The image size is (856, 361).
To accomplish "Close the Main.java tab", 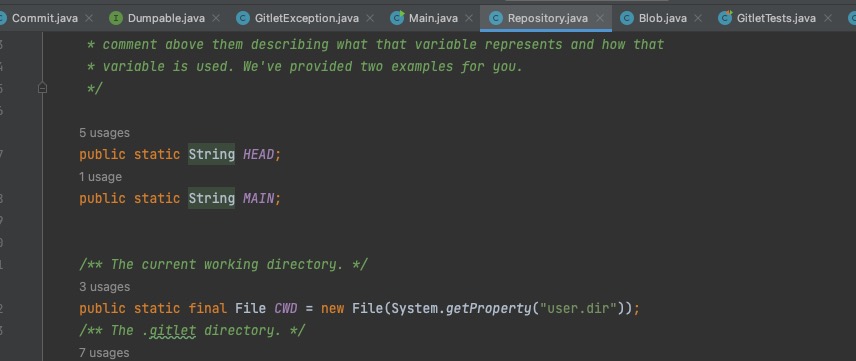I will (469, 19).
